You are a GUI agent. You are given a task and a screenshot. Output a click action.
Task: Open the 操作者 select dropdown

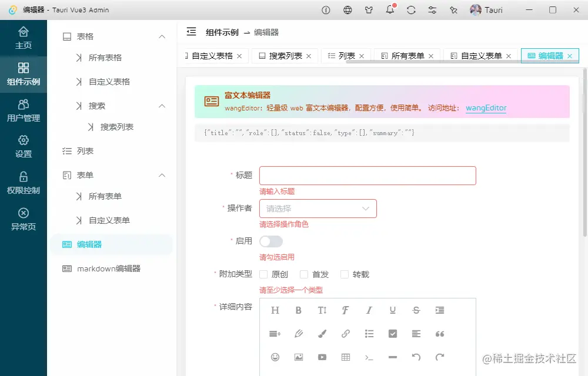[x=318, y=209]
